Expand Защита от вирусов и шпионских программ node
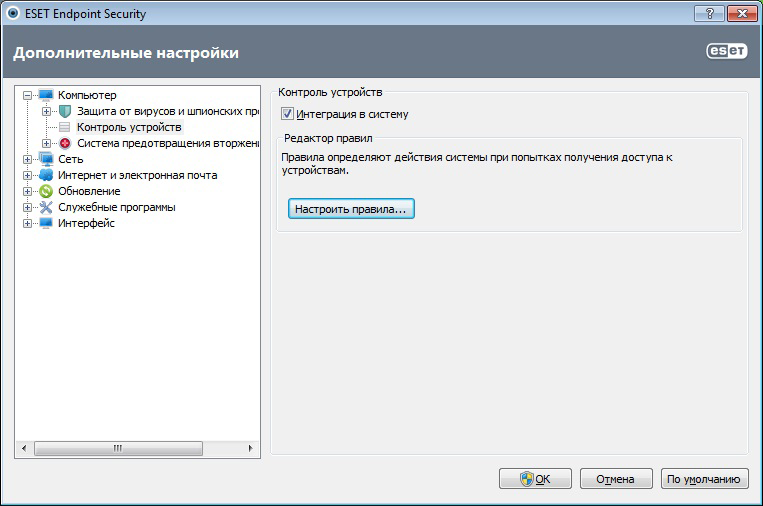 [46, 111]
